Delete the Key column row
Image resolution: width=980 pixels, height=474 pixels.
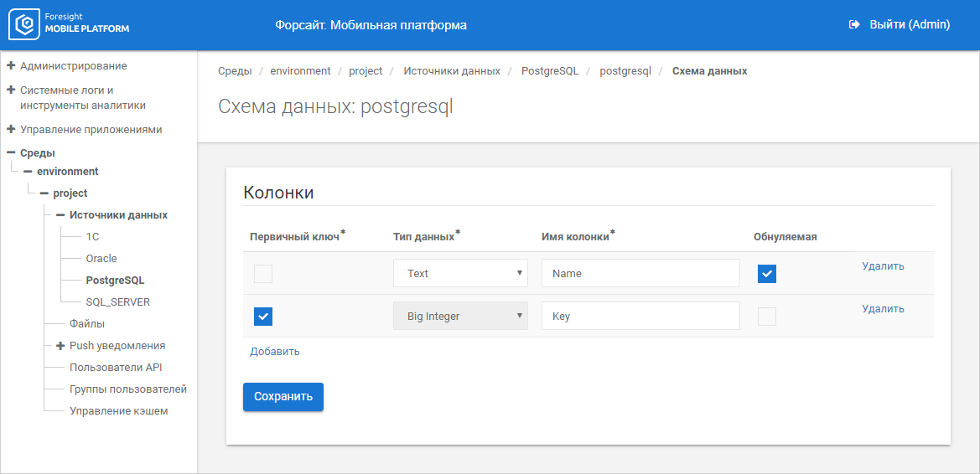click(x=883, y=309)
